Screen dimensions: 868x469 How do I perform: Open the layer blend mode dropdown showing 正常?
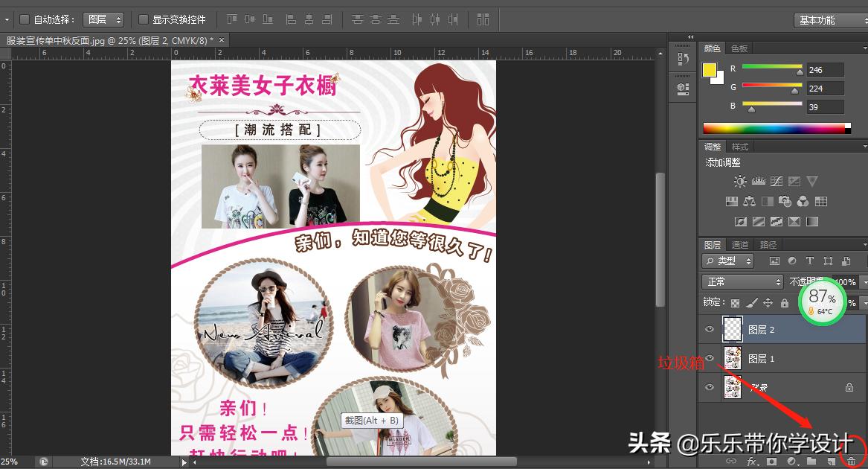(742, 281)
